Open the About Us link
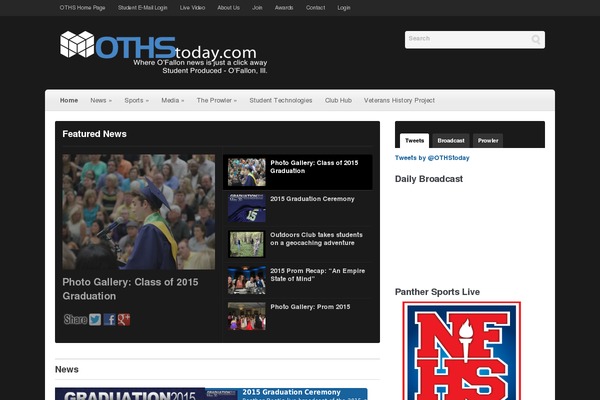The width and height of the screenshot is (600, 400). click(228, 8)
